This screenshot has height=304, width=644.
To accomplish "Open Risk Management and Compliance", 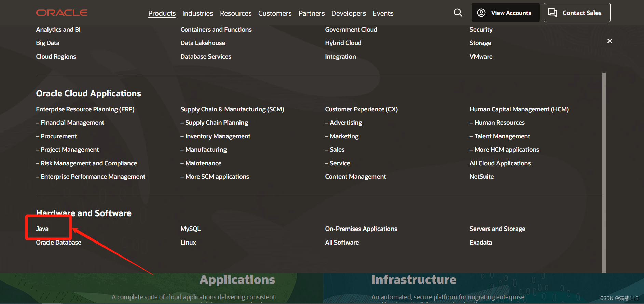I will (x=86, y=163).
